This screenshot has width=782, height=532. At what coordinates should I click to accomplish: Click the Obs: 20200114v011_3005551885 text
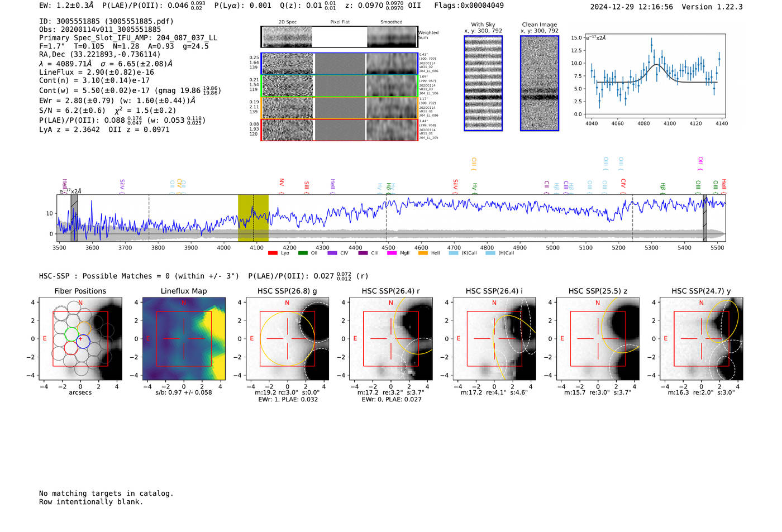tap(100, 30)
